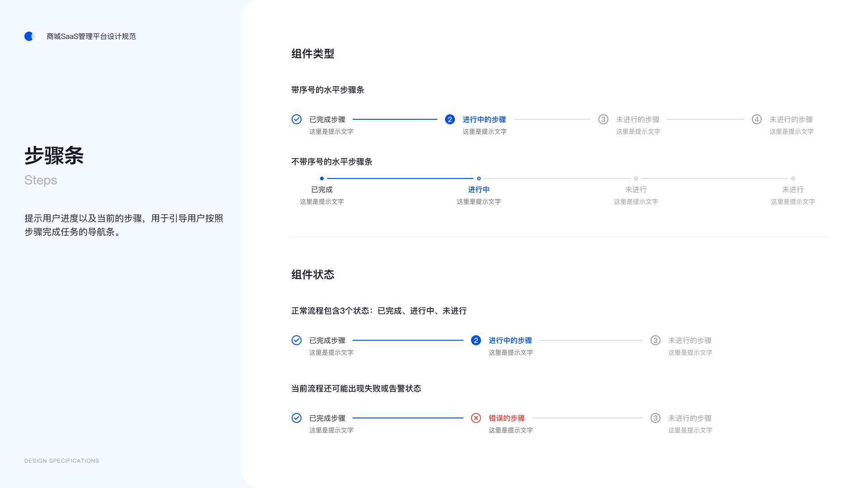
Task: Click the DESIGN SPECIFICATIONS footer text
Action: click(x=61, y=460)
